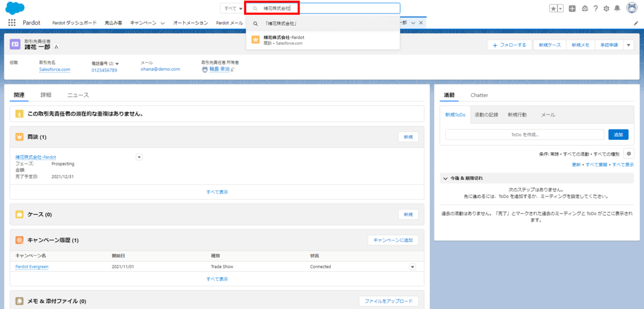644x309 pixels.
Task: Click 新規 button in 商談 section
Action: (x=408, y=137)
